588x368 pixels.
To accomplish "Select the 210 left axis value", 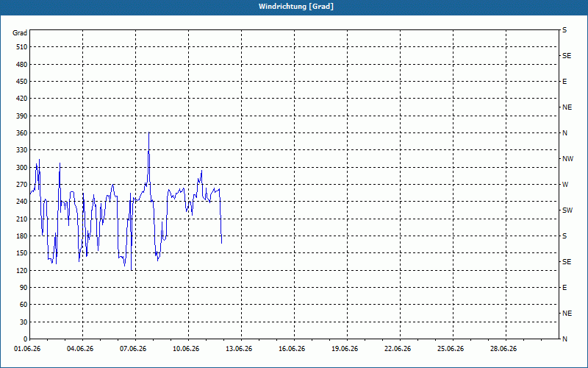I will tap(22, 219).
